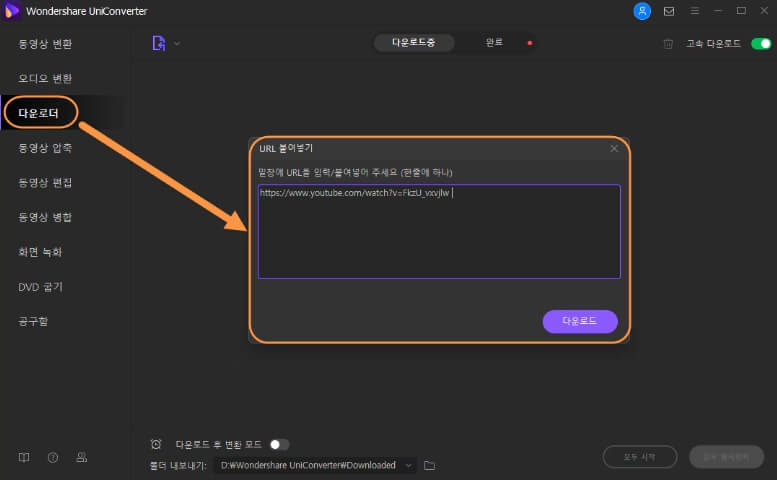Click the Wondershare UniConverter logo icon

coord(11,11)
